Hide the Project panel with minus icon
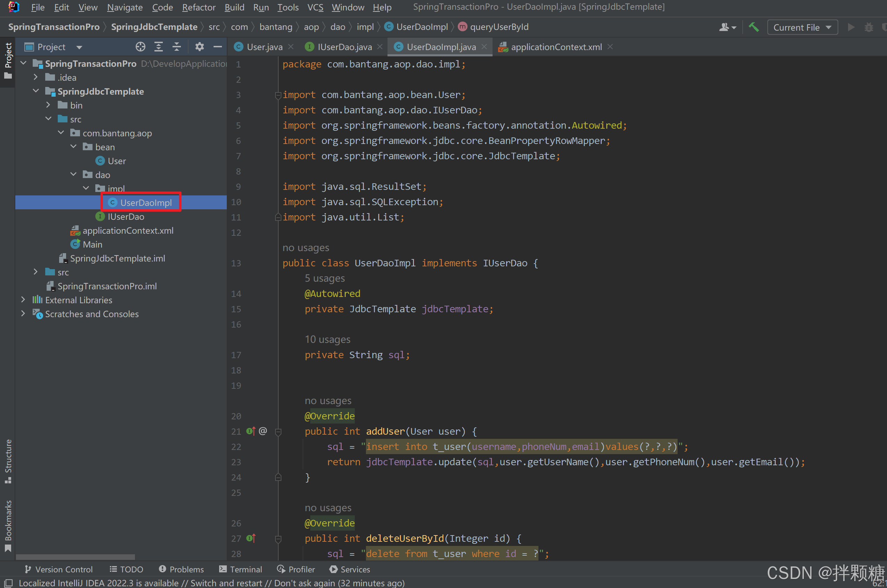 tap(217, 47)
